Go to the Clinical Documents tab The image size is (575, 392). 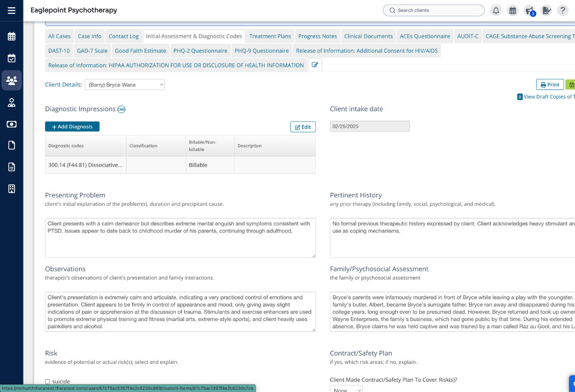tap(369, 36)
